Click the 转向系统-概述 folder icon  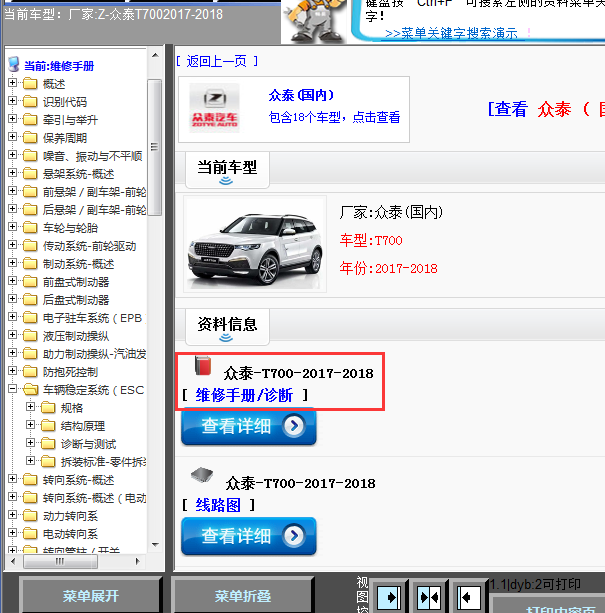tap(30, 480)
